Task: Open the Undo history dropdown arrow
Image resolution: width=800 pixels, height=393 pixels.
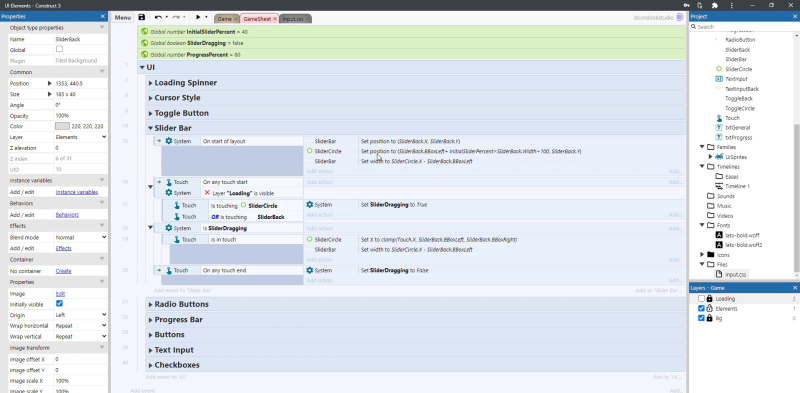Action: pyautogui.click(x=166, y=18)
